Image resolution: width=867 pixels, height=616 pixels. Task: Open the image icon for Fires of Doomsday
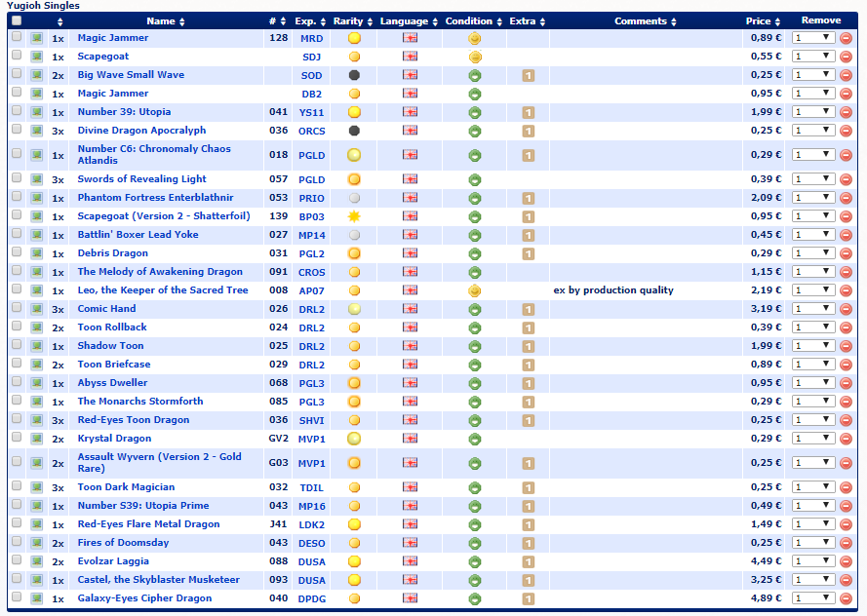click(36, 543)
